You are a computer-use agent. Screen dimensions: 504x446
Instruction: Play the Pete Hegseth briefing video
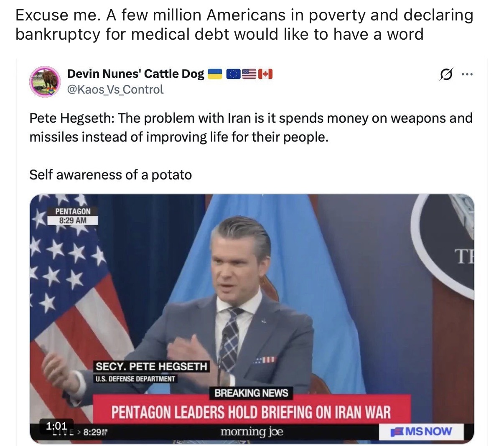[x=252, y=319]
